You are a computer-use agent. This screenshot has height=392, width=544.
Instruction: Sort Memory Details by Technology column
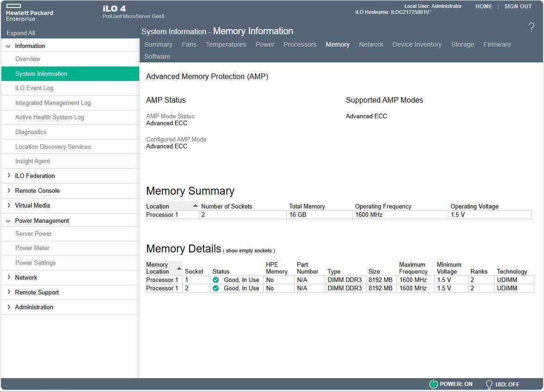tap(512, 271)
